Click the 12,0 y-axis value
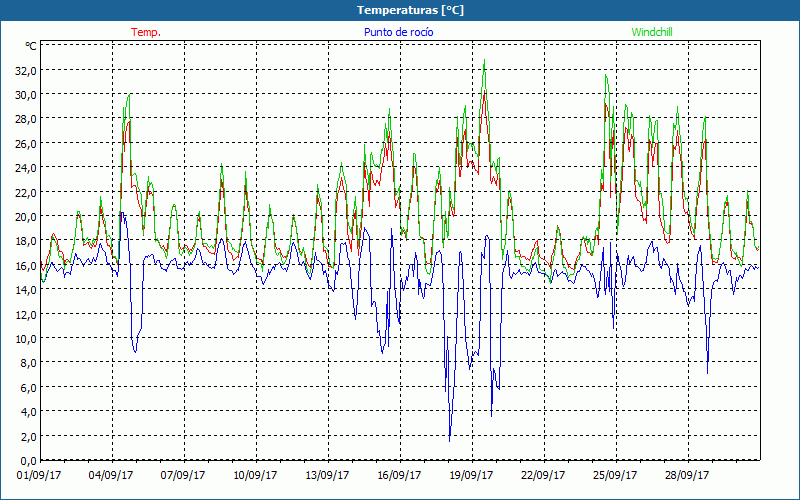 pos(26,314)
